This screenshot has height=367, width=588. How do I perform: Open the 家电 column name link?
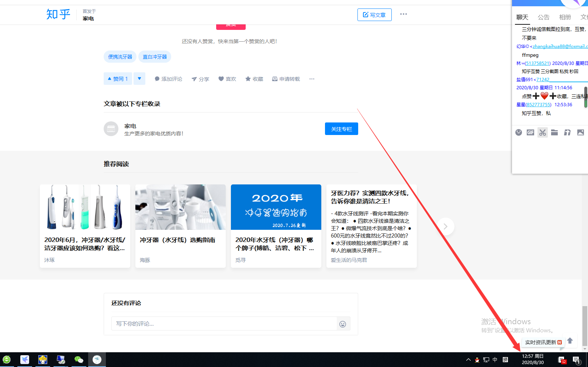click(130, 126)
